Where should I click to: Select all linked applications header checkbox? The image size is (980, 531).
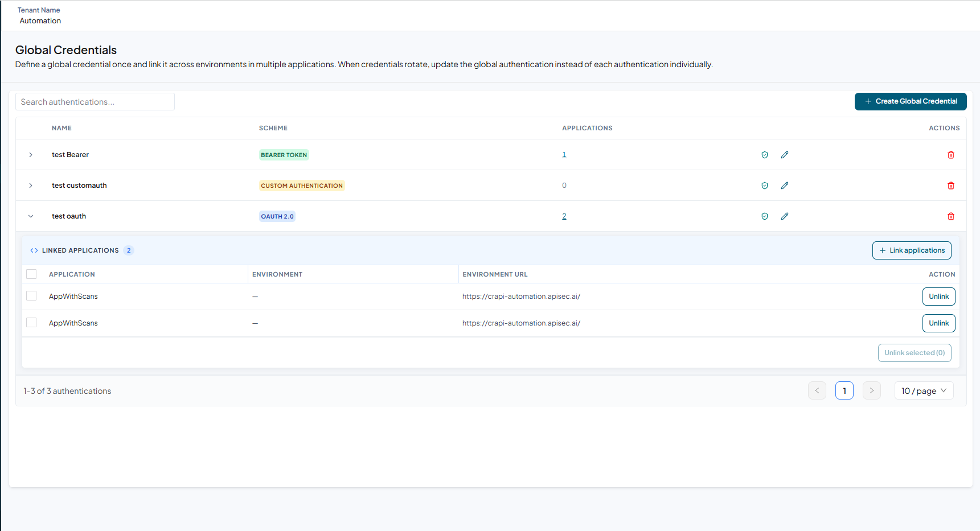point(31,274)
